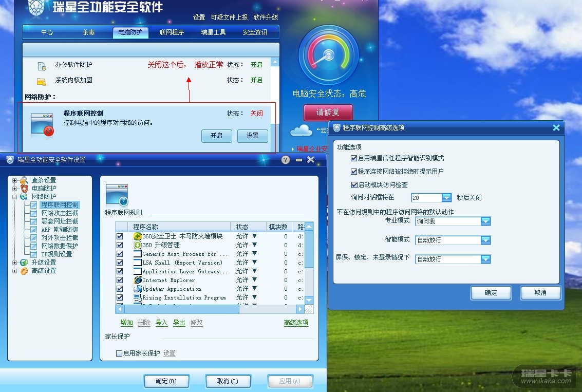582x392 pixels.
Task: Click 确定 in the 高级选项 dialog
Action: coord(491,293)
